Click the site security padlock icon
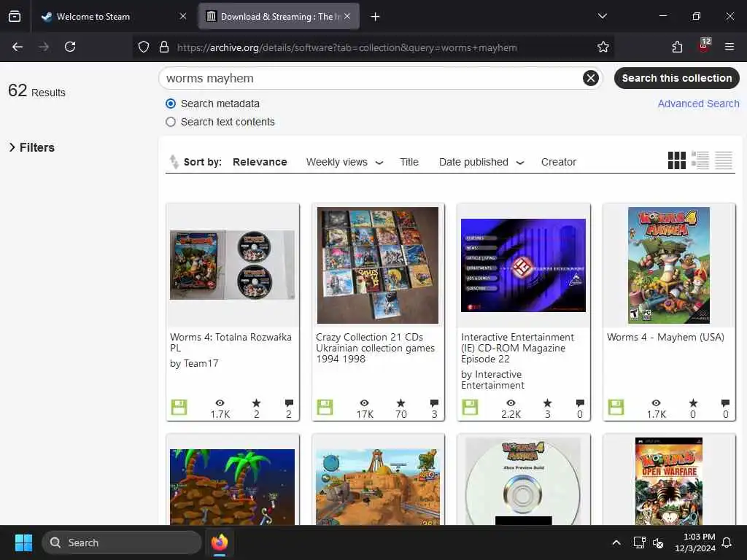 (x=164, y=47)
